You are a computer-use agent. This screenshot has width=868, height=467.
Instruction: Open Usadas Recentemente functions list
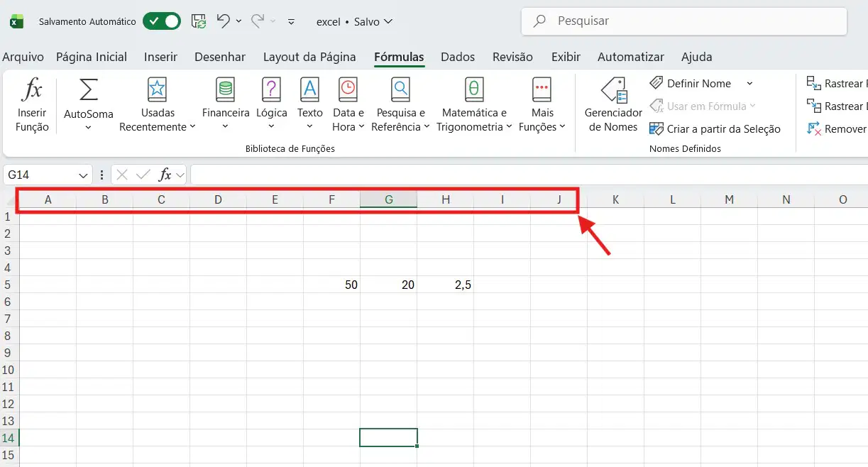[158, 105]
